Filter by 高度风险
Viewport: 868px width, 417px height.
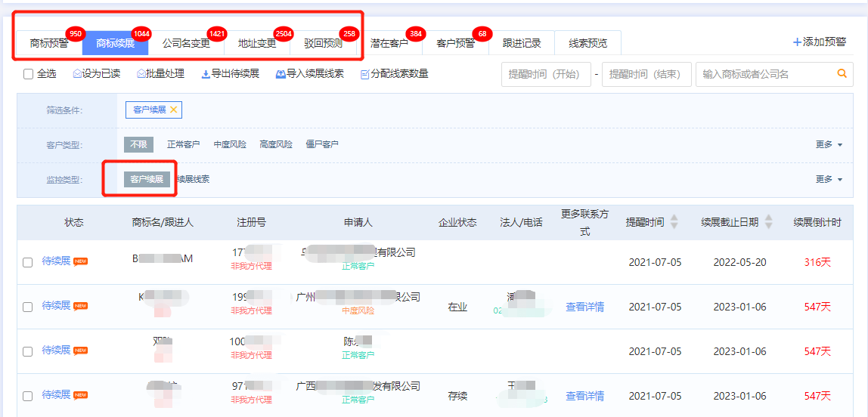(x=276, y=144)
